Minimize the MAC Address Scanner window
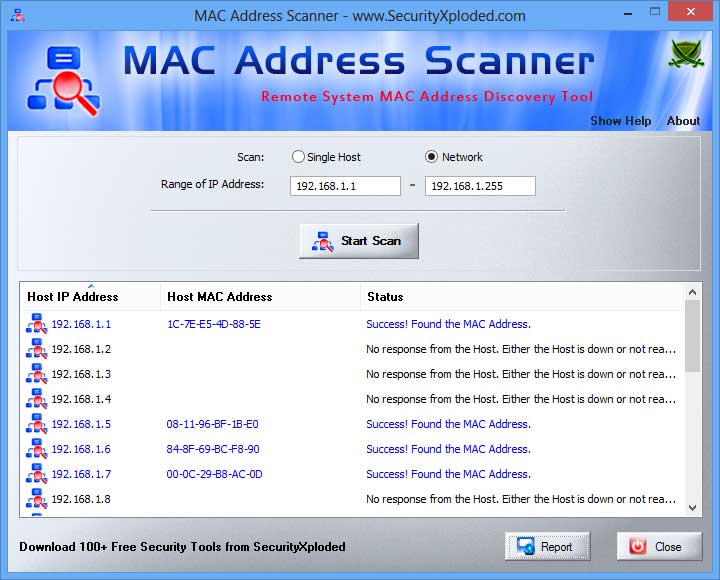This screenshot has width=720, height=580. click(x=628, y=12)
